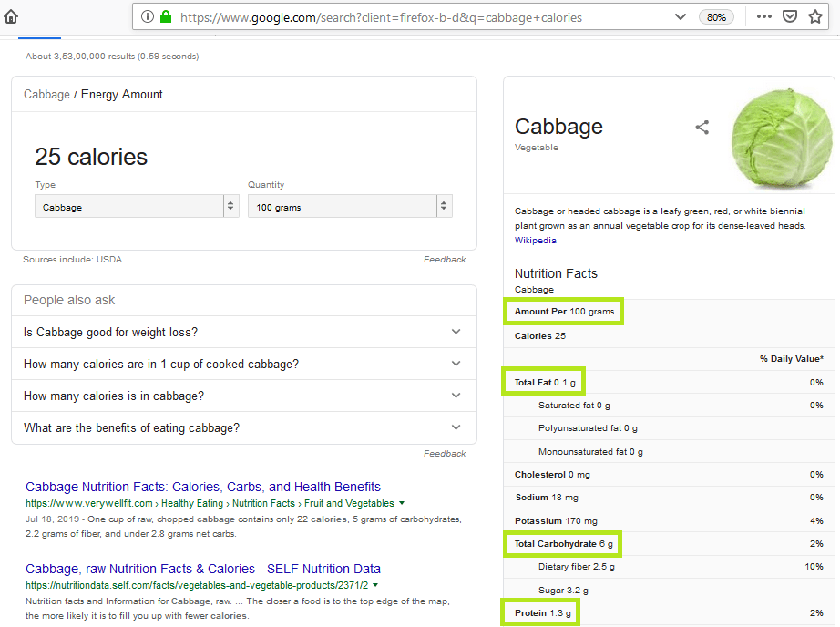This screenshot has width=840, height=627.
Task: Open the Quantity dropdown showing 100 grams
Action: point(347,205)
